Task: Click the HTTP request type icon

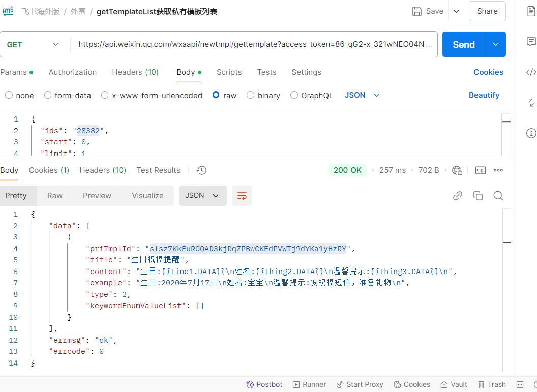Action: (x=8, y=11)
